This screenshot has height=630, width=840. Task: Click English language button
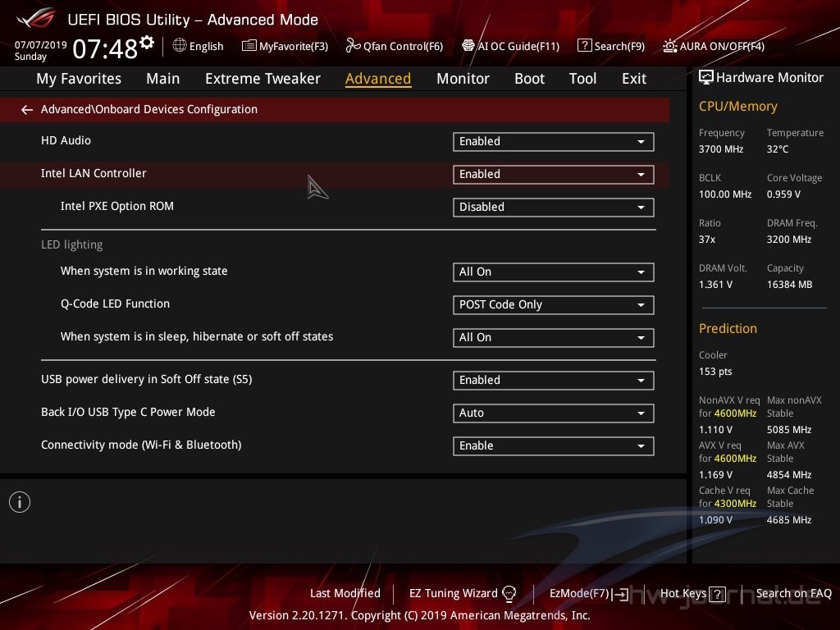tap(206, 47)
